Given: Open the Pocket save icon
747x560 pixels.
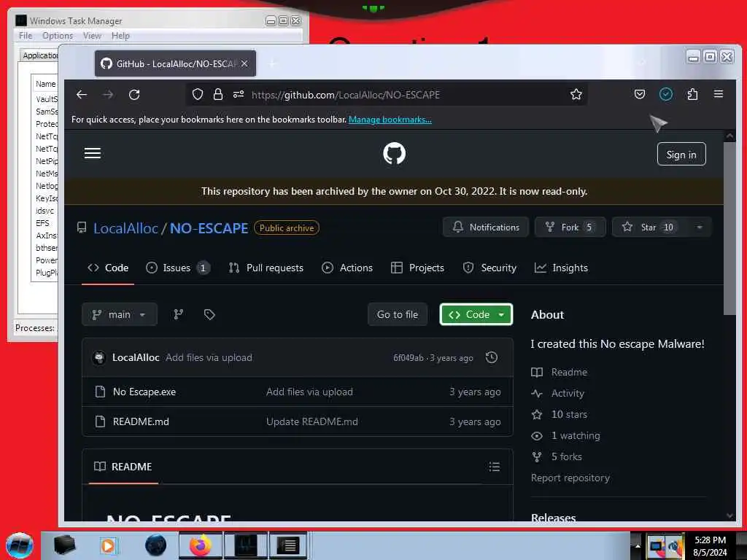Looking at the screenshot, I should pyautogui.click(x=640, y=94).
